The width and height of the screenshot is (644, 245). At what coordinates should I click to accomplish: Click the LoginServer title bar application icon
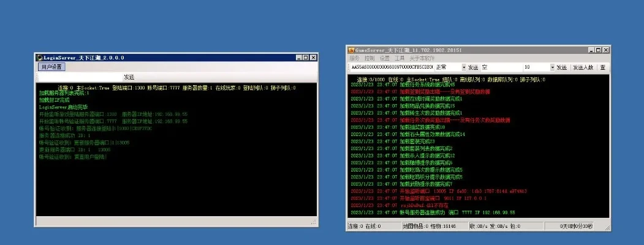[40, 58]
